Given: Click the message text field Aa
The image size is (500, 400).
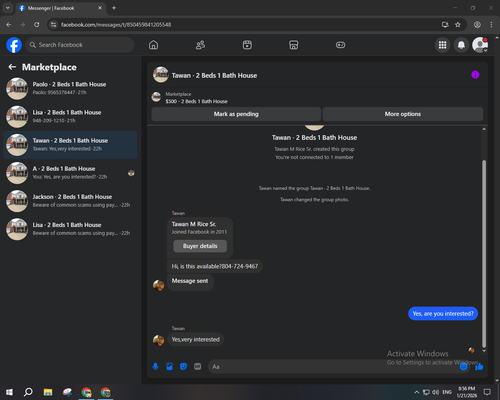Looking at the screenshot, I should [333, 367].
